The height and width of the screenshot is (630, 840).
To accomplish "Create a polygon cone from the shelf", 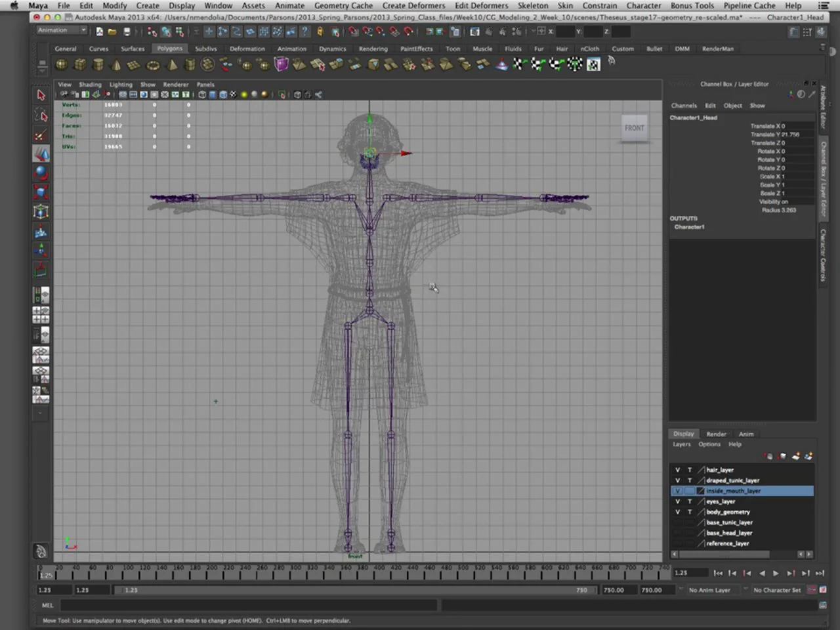I will click(117, 64).
